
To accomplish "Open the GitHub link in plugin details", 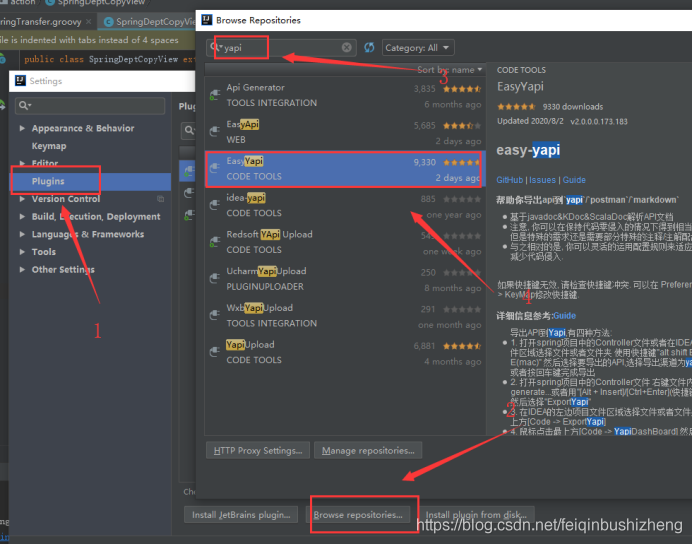I will click(x=510, y=180).
